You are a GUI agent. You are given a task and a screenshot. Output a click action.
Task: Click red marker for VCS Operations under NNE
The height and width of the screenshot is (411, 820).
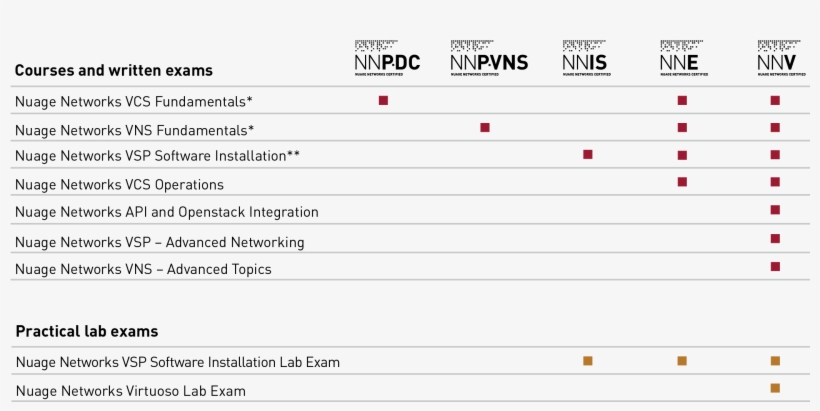tap(682, 181)
